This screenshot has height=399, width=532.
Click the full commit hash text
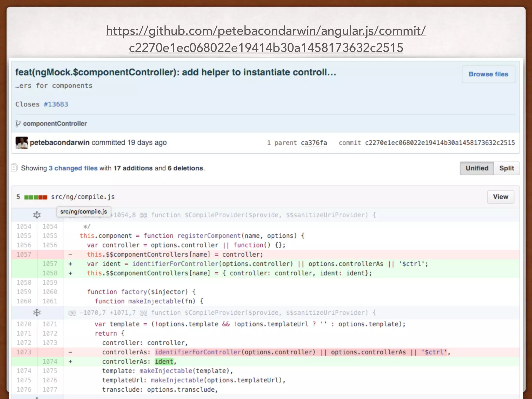[x=440, y=143]
